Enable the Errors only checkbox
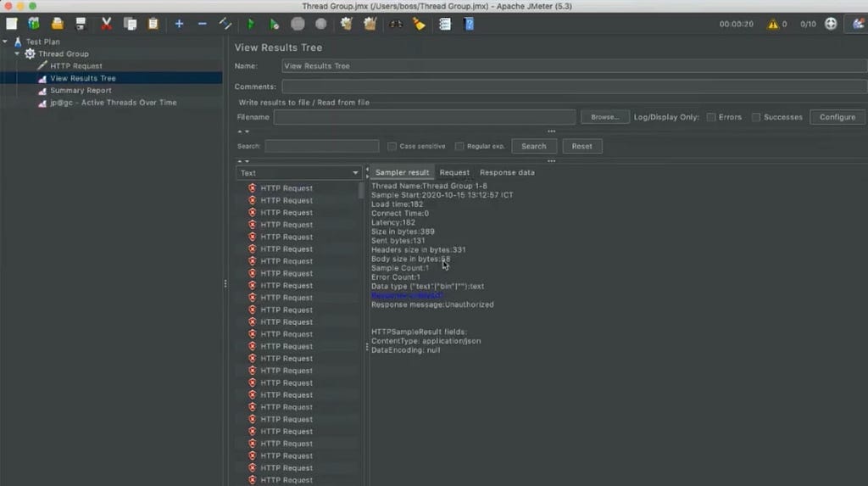Screen dimensions: 868x486 tap(711, 117)
